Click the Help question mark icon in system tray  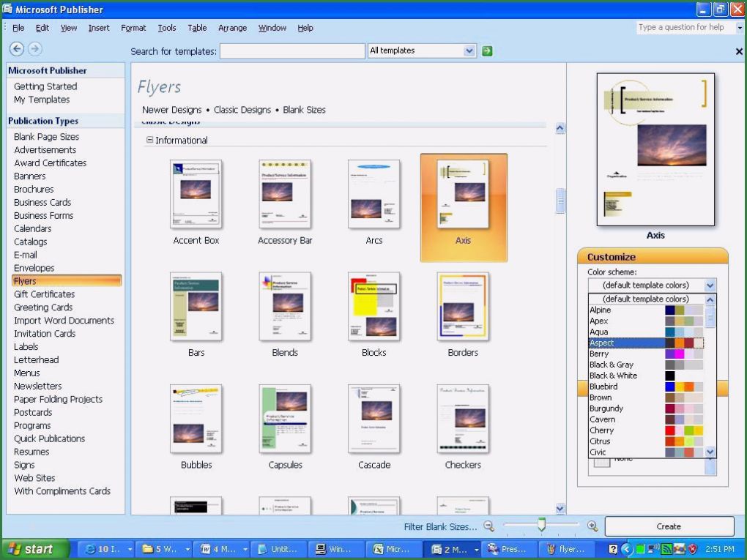coord(612,548)
